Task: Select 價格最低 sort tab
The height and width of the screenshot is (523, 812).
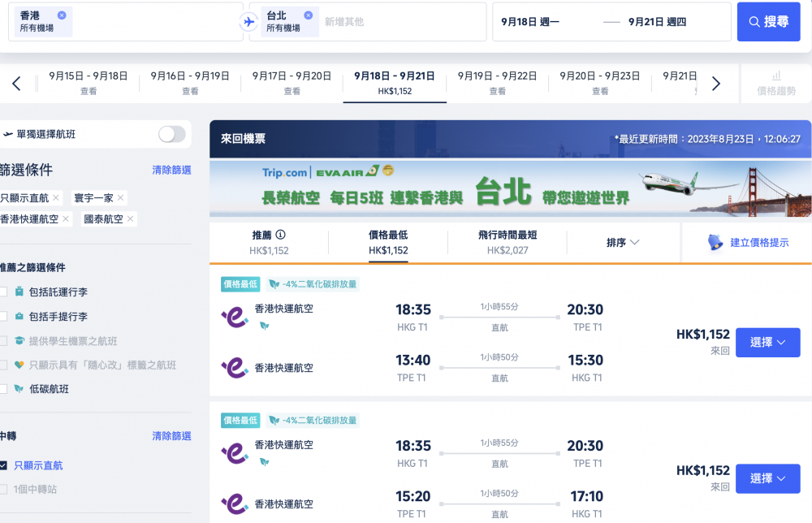Action: click(x=388, y=242)
